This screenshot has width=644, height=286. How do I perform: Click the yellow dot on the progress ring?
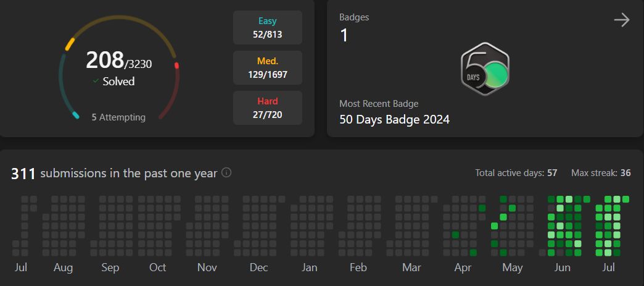[x=70, y=44]
